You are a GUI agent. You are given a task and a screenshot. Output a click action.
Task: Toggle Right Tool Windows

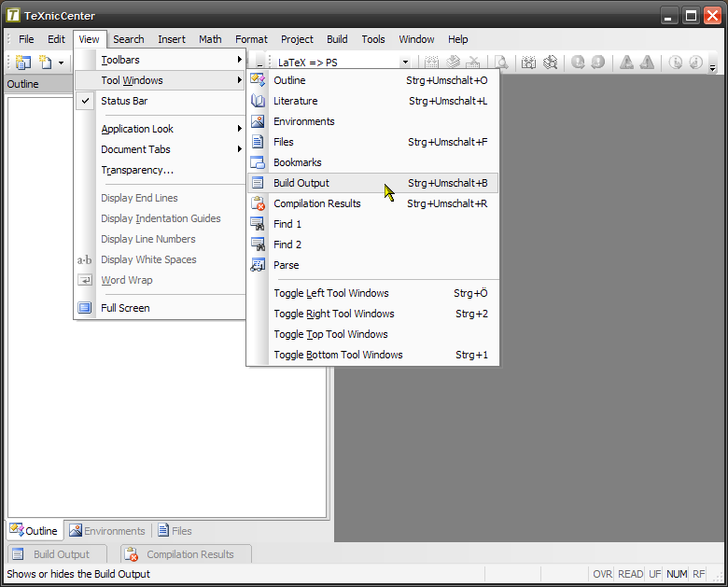[372, 314]
